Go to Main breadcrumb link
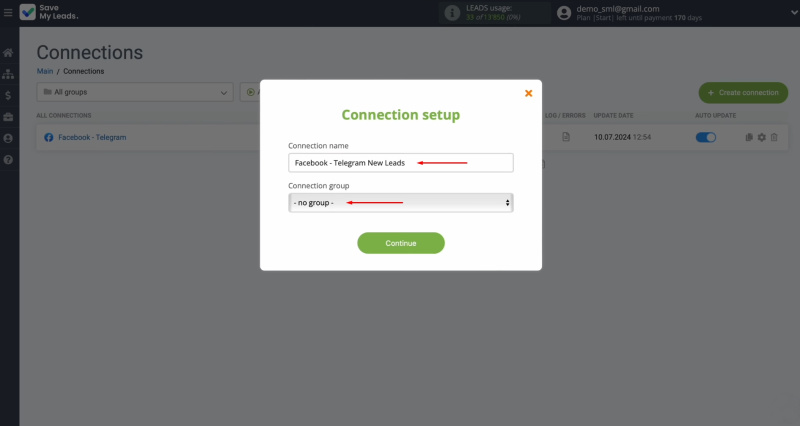The width and height of the screenshot is (800, 426). [x=45, y=71]
